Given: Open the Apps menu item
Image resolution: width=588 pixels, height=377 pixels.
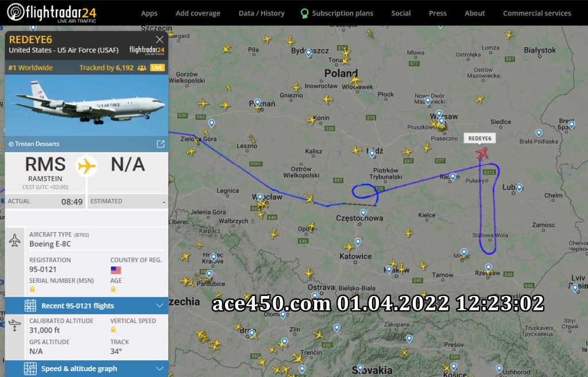Looking at the screenshot, I should [149, 13].
